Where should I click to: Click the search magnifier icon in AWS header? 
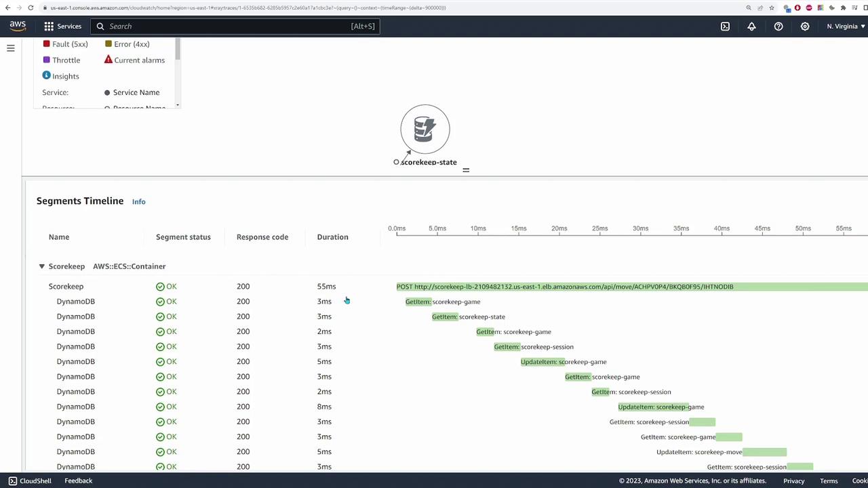click(100, 26)
